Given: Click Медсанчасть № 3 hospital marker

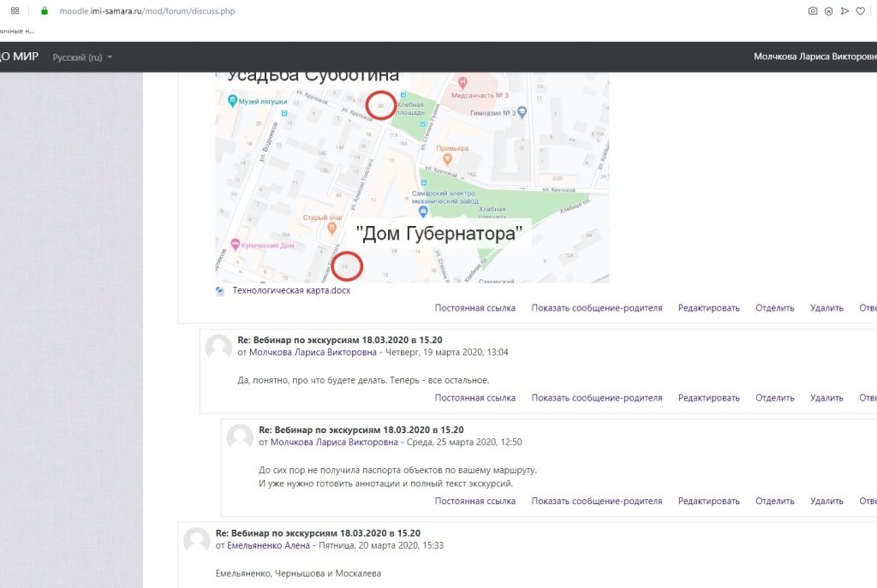Looking at the screenshot, I should (x=462, y=83).
